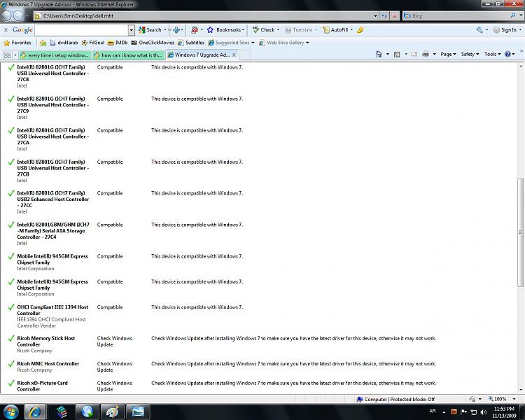Click the address bar showing dell.mht
This screenshot has height=420, width=525.
204,15
